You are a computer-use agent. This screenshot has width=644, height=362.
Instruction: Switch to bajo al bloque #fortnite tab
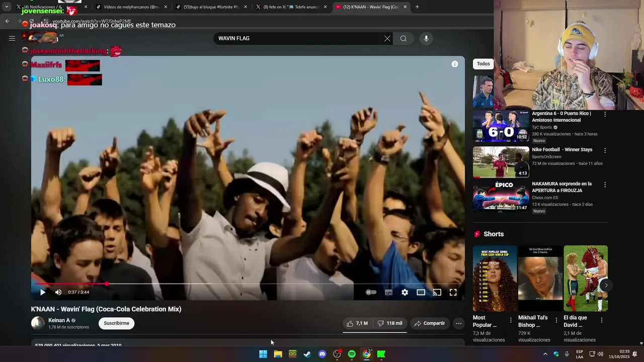point(211,7)
